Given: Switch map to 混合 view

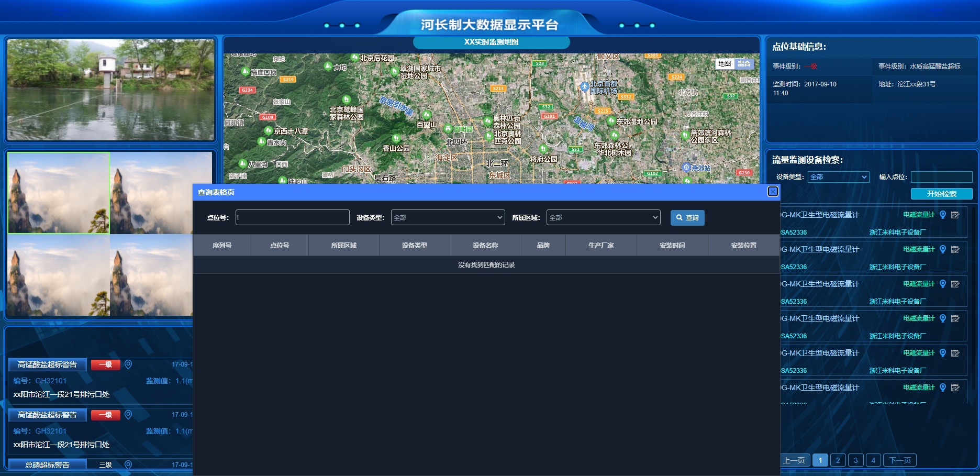Looking at the screenshot, I should (744, 64).
